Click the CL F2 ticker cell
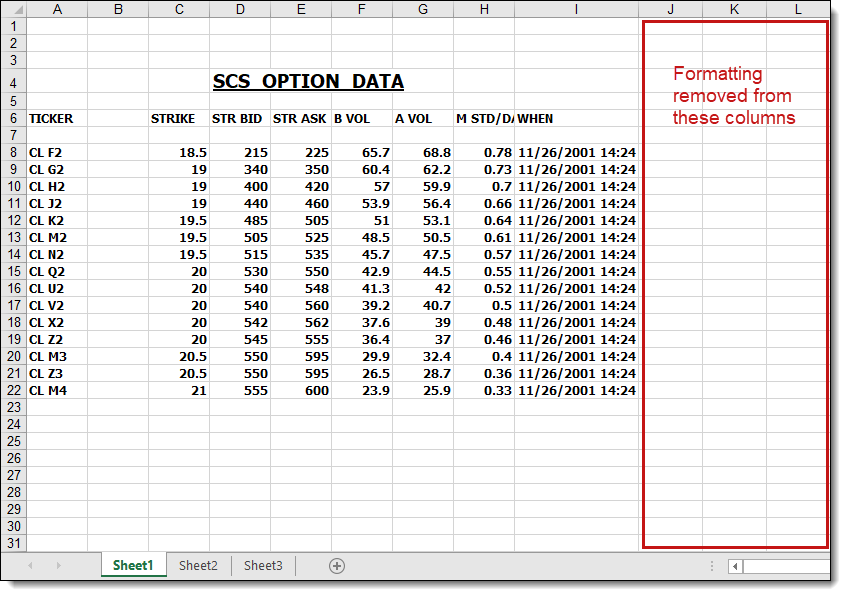The image size is (846, 596). pyautogui.click(x=57, y=152)
